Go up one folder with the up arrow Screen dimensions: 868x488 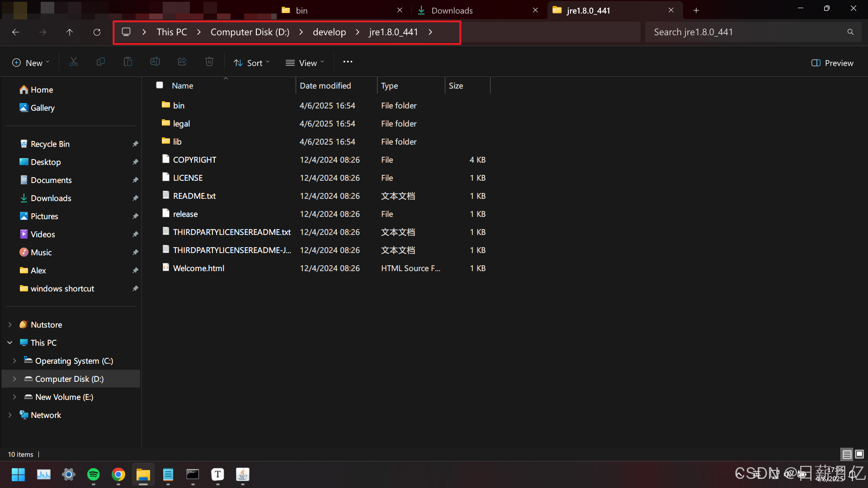[x=70, y=32]
